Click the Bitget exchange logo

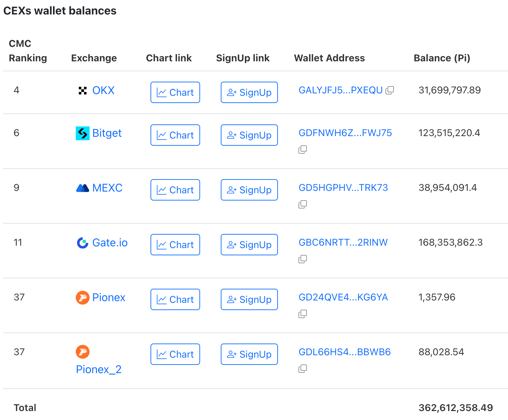[83, 133]
